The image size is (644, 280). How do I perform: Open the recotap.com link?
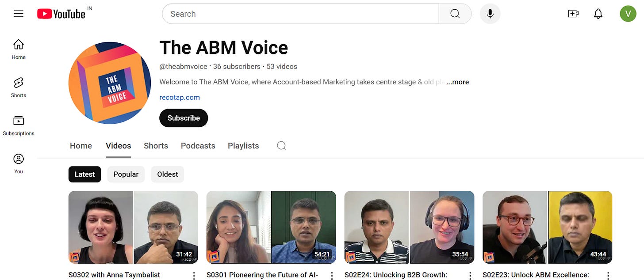pos(180,97)
